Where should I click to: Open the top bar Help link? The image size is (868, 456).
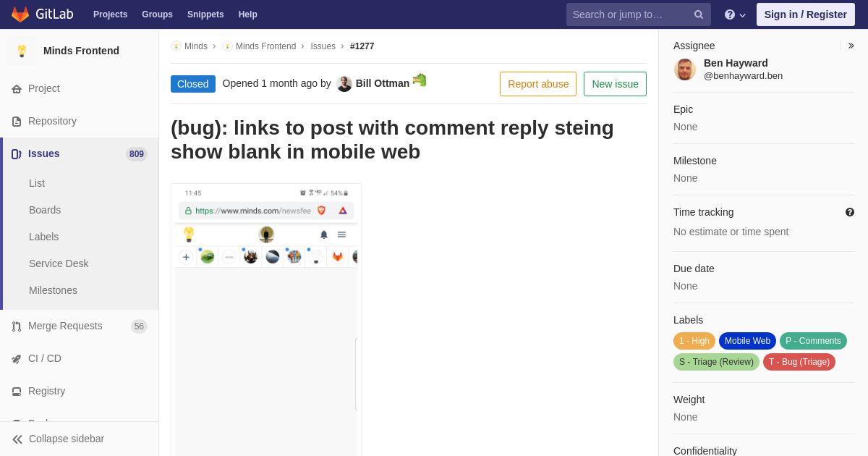[x=248, y=14]
